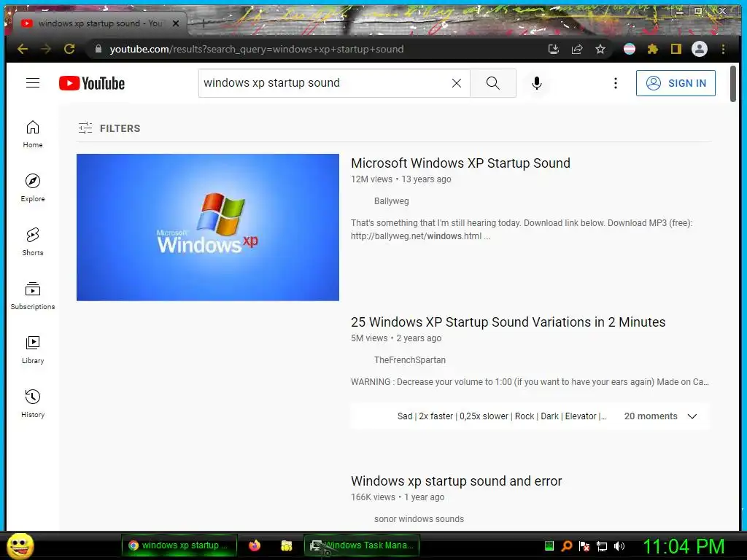Open the striped-flag extension icon

coord(630,49)
